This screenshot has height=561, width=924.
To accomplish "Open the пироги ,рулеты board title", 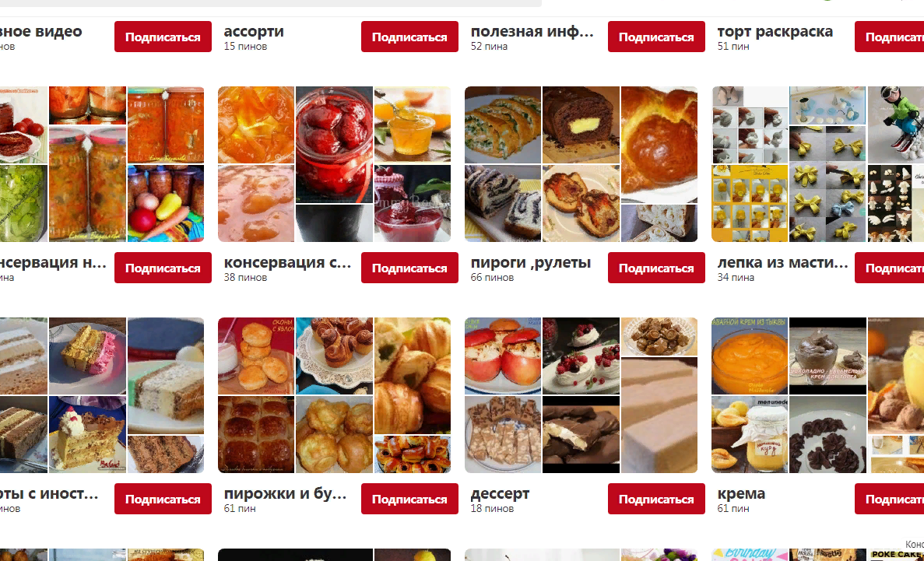I will tap(530, 262).
